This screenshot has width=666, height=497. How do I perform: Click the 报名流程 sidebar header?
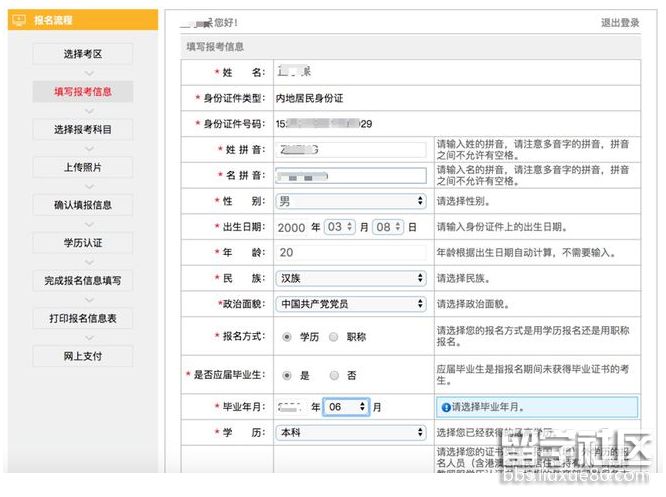[83, 20]
